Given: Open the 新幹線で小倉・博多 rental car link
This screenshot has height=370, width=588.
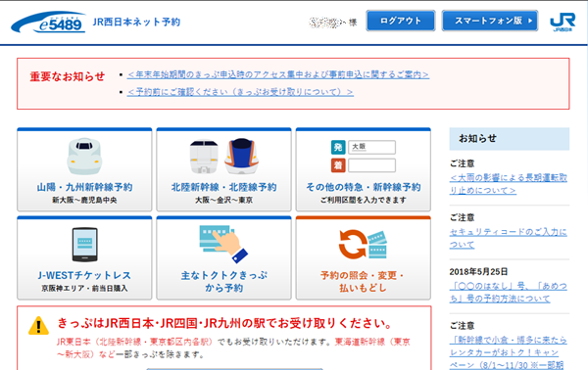Looking at the screenshot, I should [x=508, y=352].
